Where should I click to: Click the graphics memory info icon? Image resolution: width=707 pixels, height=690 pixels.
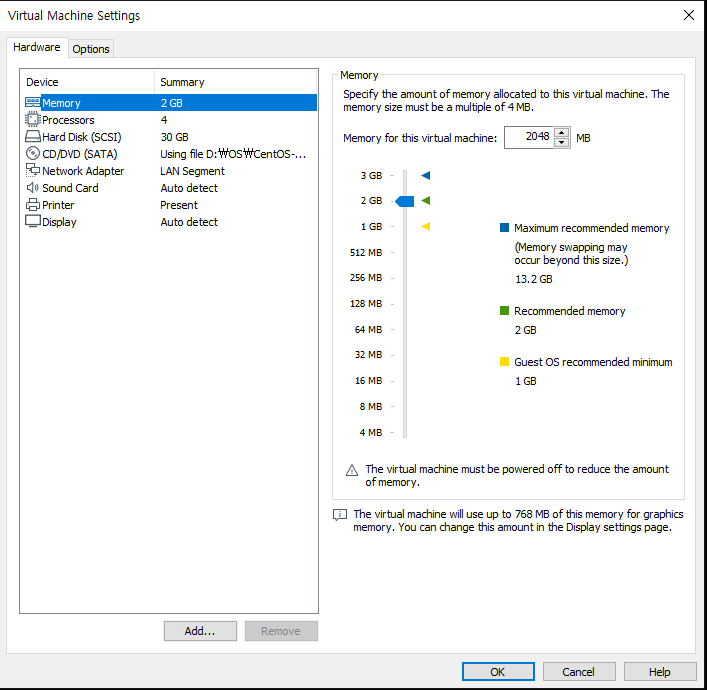coord(340,515)
